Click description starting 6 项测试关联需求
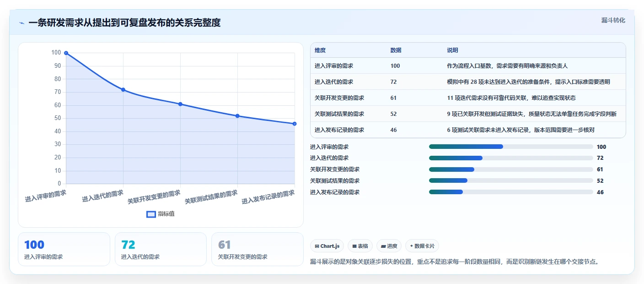 tap(521, 130)
